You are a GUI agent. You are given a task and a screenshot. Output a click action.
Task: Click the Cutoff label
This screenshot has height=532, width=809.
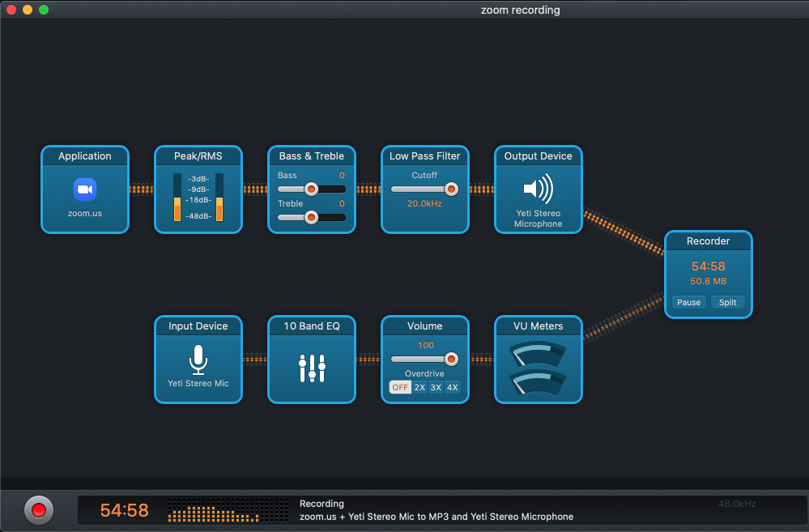coord(424,176)
